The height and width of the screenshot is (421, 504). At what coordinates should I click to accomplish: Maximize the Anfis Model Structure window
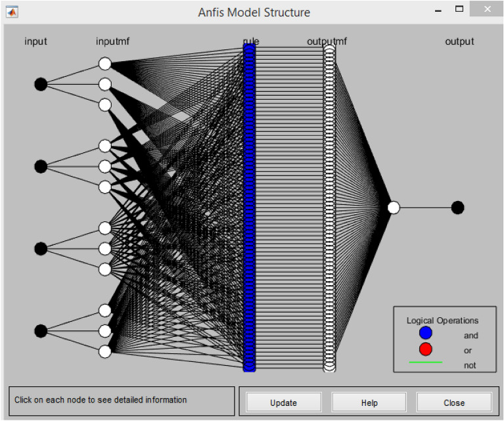(x=459, y=9)
